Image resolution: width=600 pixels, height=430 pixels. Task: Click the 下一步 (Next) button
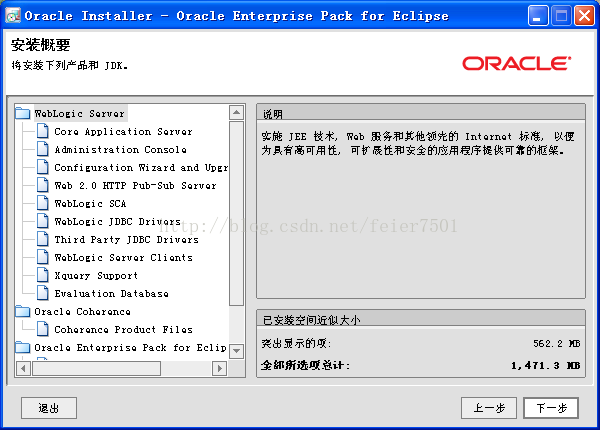pos(551,408)
